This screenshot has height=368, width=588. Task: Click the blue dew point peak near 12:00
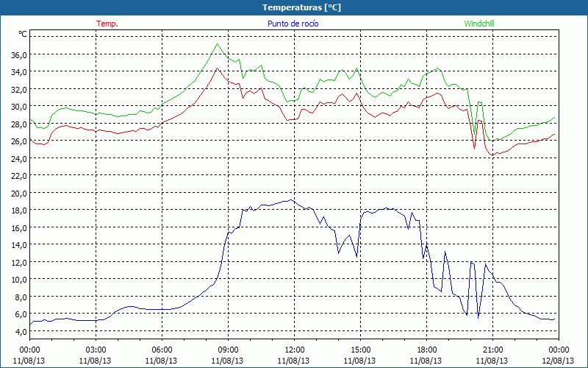click(290, 199)
